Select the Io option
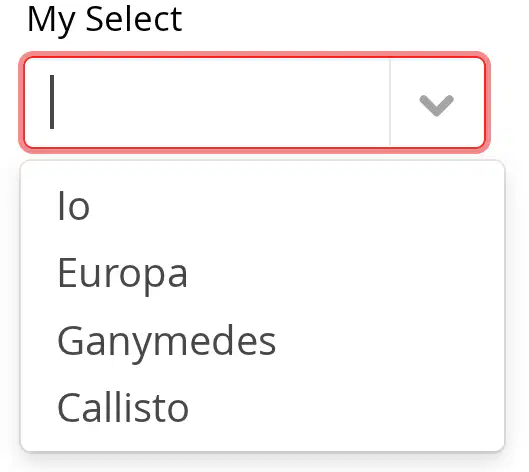This screenshot has height=472, width=529. (262, 206)
